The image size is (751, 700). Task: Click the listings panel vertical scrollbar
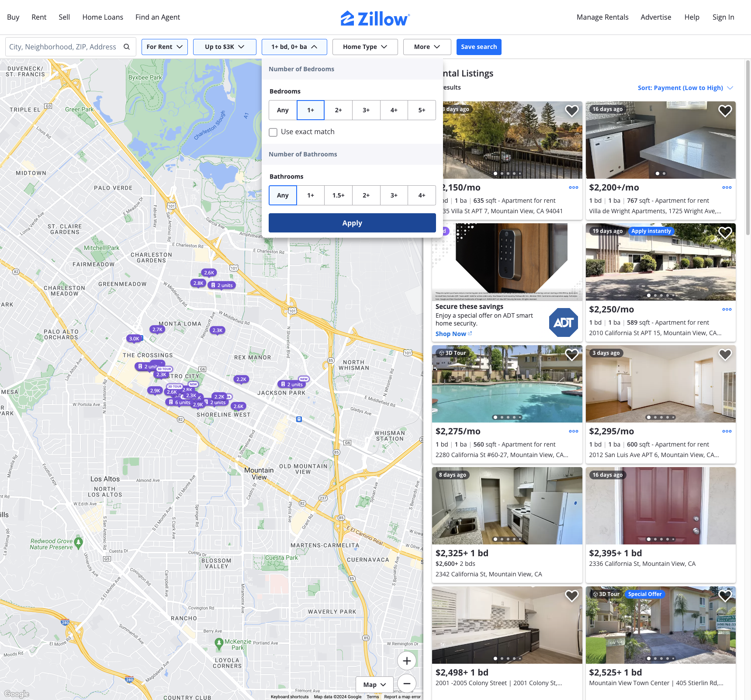[748, 149]
